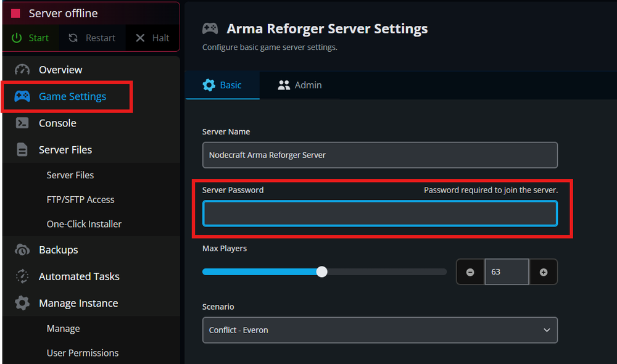Click the Manage Instance gear icon
The width and height of the screenshot is (617, 364).
22,304
